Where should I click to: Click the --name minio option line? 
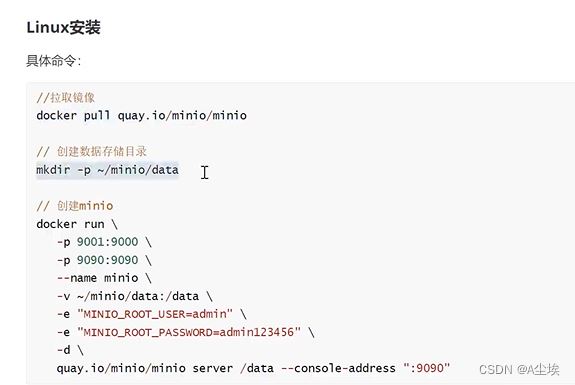tap(104, 278)
